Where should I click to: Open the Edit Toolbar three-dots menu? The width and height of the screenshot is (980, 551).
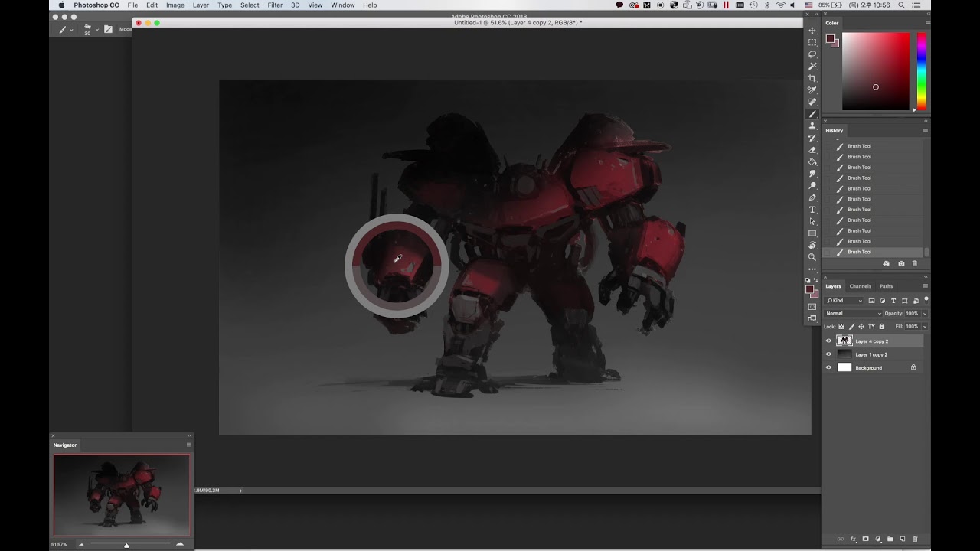(x=812, y=269)
